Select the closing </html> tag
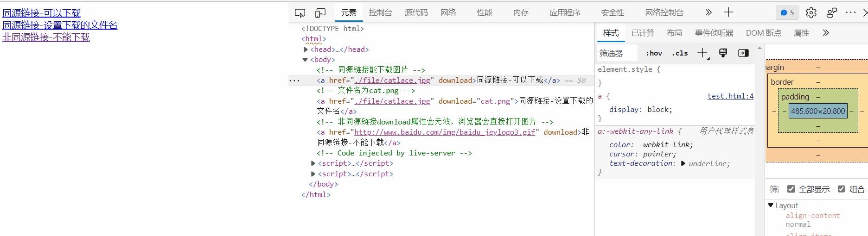The height and width of the screenshot is (236, 868). 316,195
